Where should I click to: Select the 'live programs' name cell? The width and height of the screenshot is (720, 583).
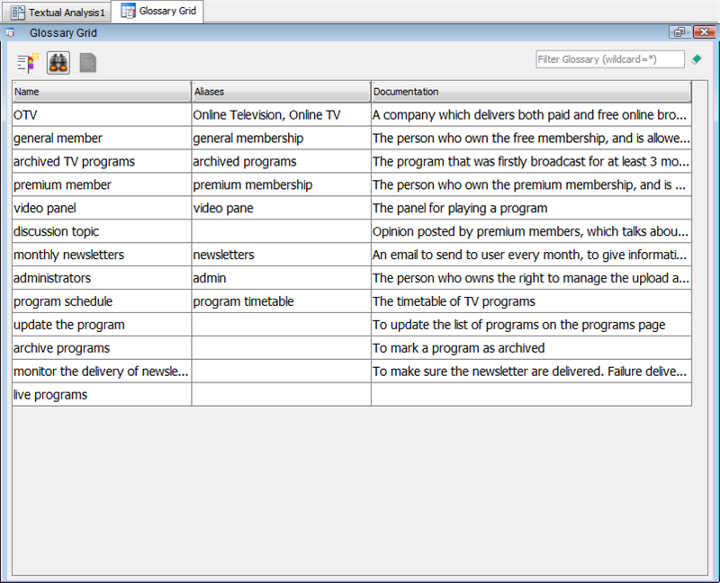[101, 395]
